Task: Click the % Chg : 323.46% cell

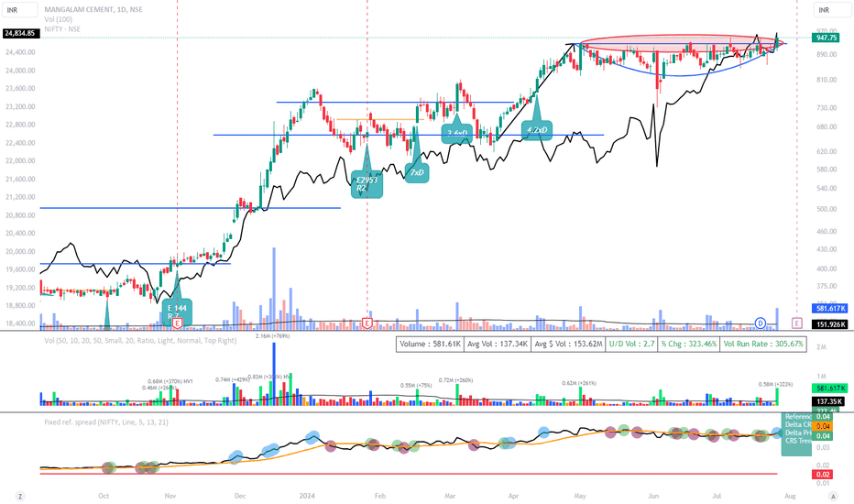Action: pyautogui.click(x=689, y=345)
